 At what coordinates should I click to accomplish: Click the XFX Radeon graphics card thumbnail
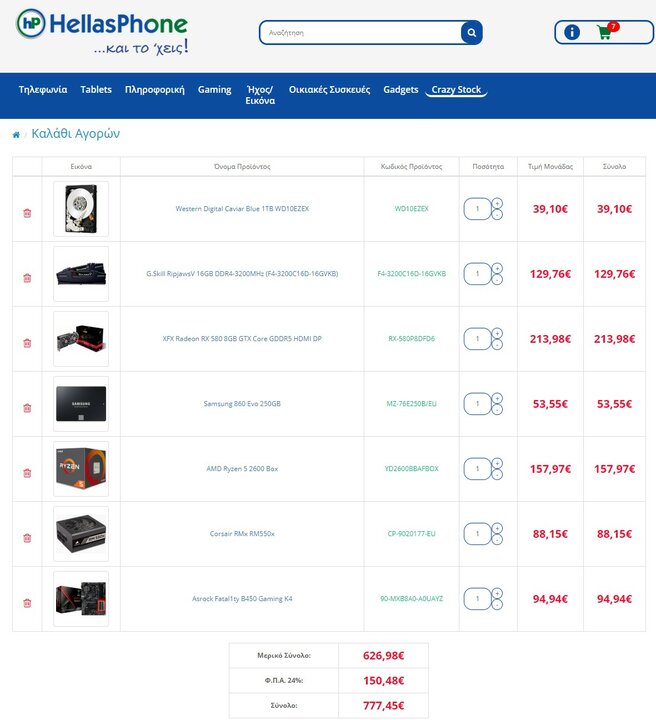(81, 339)
